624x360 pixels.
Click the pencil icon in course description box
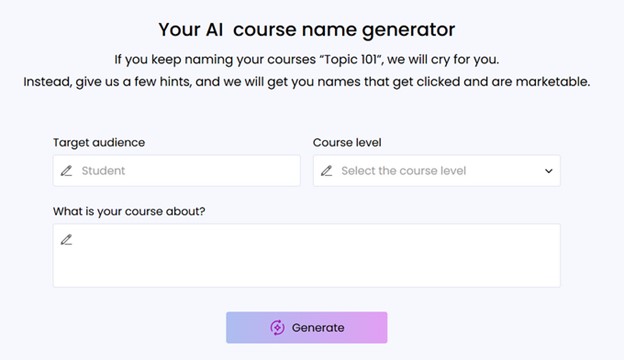tap(66, 240)
